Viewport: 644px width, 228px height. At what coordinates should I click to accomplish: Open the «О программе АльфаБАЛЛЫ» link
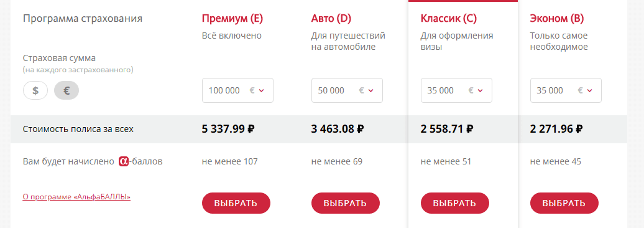[77, 197]
